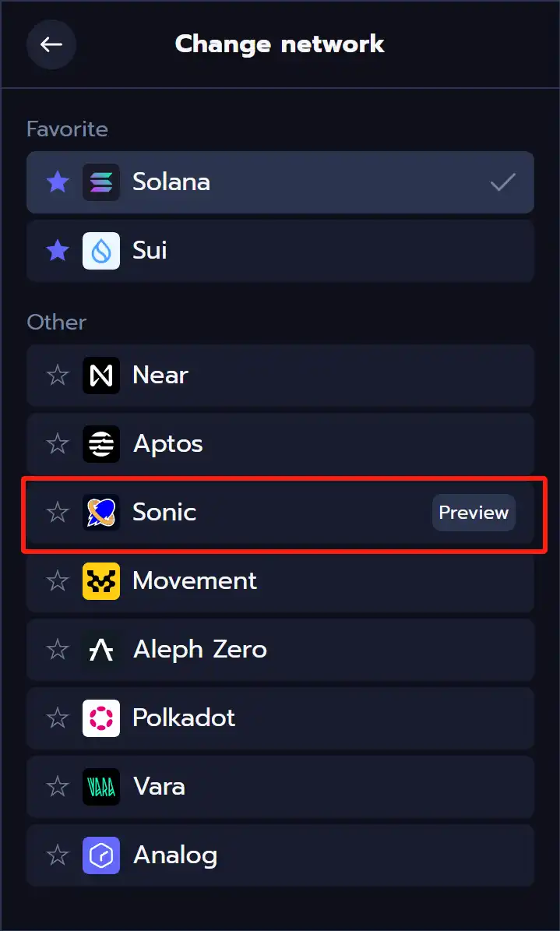Choose the Aleph Zero network entry
This screenshot has width=560, height=931.
(x=280, y=650)
